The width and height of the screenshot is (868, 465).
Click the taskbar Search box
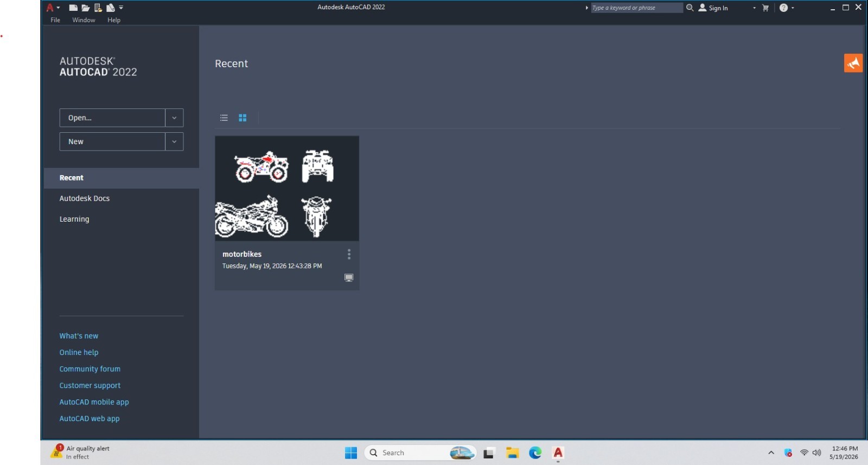coord(420,453)
